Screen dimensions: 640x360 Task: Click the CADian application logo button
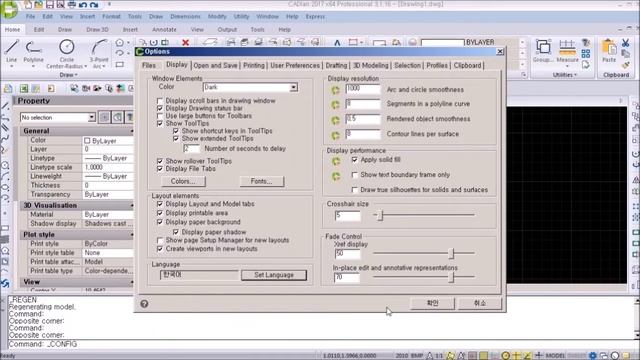click(x=9, y=10)
